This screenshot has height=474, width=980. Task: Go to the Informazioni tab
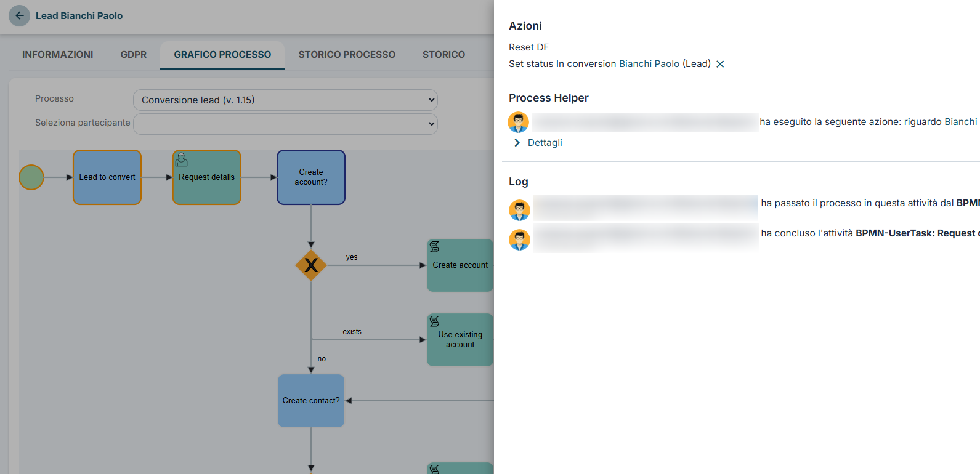58,55
